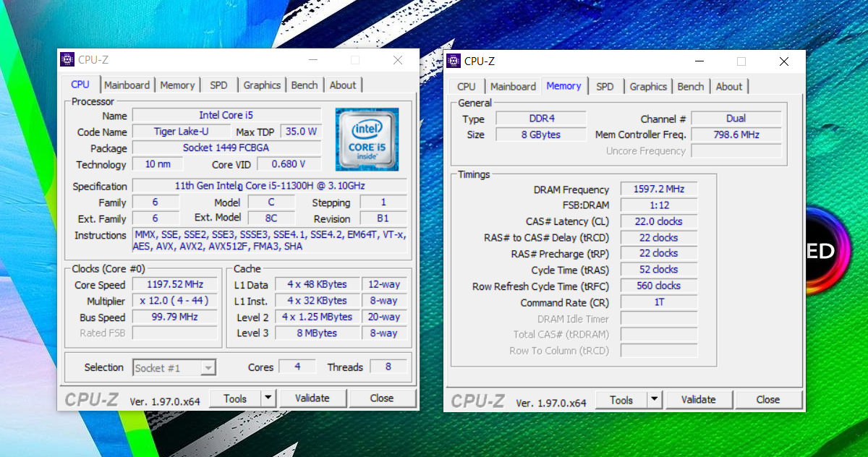Click the CPU-Z app icon in right window title bar
Viewport: 868px width, 457px height.
pos(454,61)
